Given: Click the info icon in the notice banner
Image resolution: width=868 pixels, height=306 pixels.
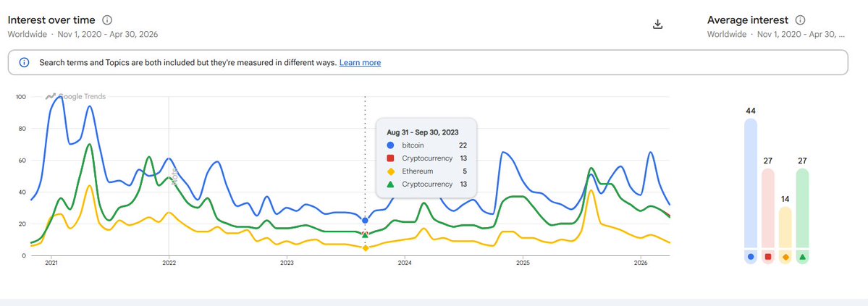Looking at the screenshot, I should 24,62.
